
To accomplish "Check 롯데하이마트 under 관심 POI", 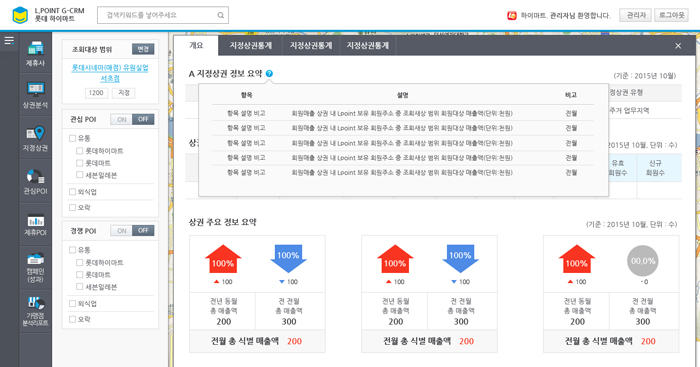I will tap(79, 151).
